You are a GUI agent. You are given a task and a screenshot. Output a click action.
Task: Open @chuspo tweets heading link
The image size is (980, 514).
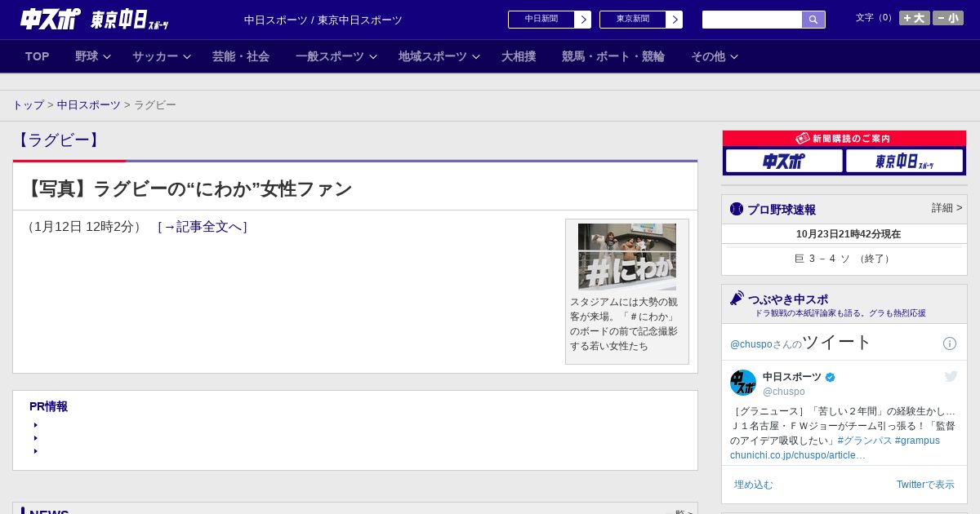click(800, 343)
